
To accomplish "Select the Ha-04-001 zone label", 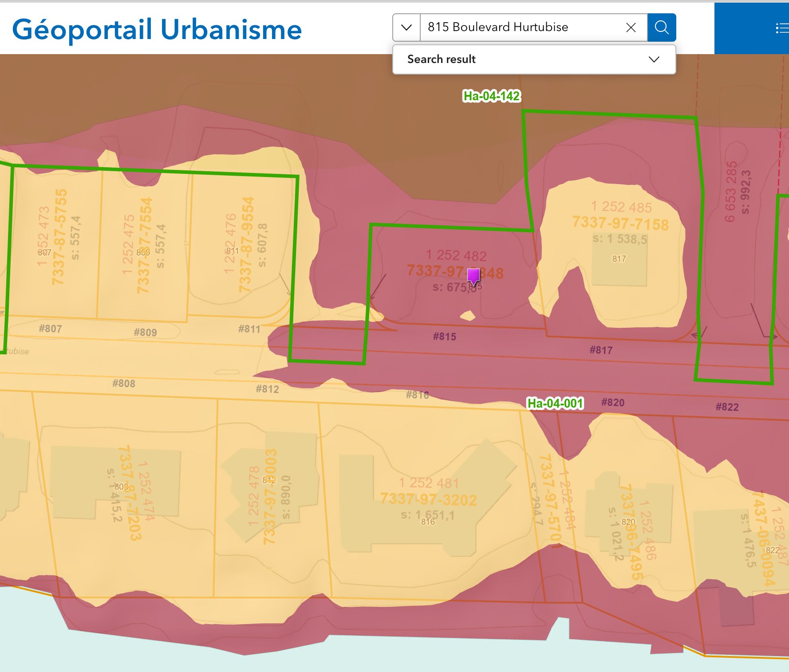I will click(x=555, y=403).
